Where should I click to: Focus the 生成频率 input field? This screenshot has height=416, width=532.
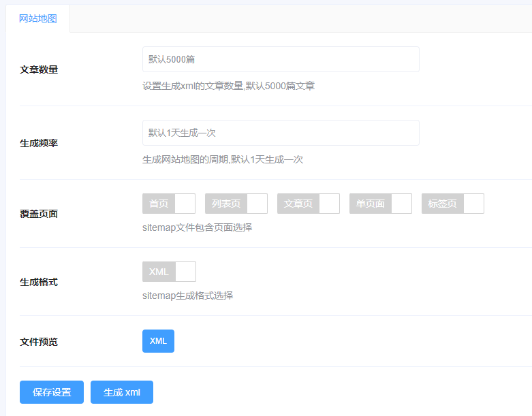[x=281, y=133]
